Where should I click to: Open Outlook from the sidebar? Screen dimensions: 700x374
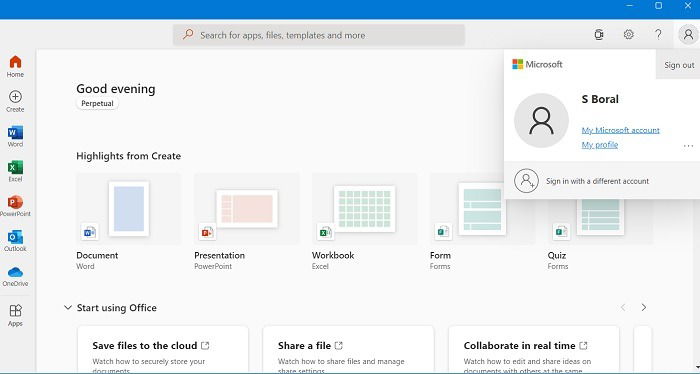click(x=15, y=241)
